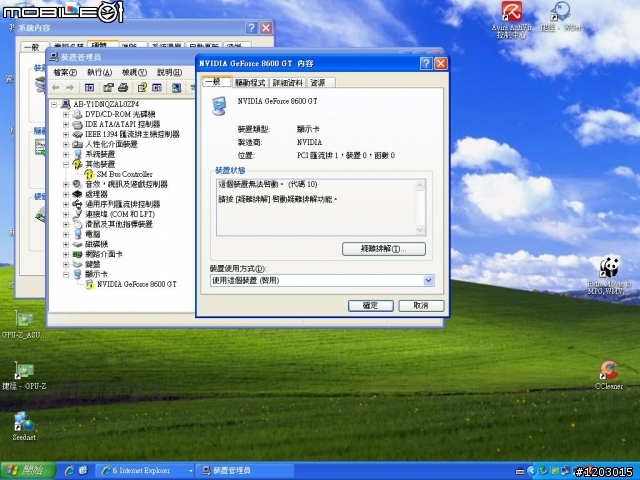Viewport: 640px width, 480px height.
Task: Open the WGet shortcut on the desktop
Action: click(x=560, y=16)
